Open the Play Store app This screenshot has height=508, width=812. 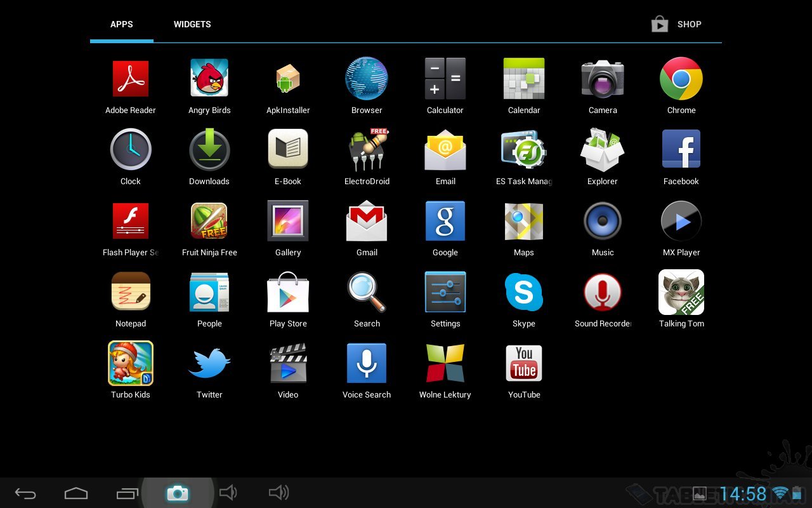288,292
